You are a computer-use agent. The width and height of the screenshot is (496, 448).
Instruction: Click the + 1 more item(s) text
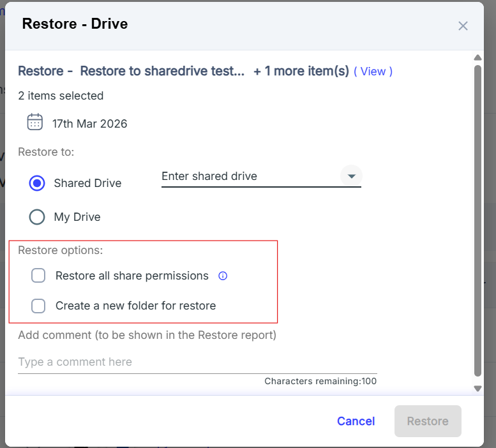pos(301,71)
